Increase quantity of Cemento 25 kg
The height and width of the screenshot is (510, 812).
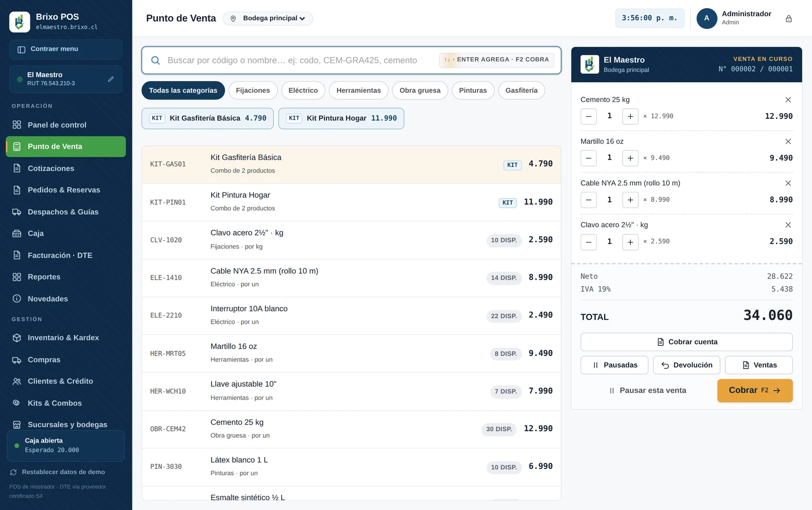[630, 116]
